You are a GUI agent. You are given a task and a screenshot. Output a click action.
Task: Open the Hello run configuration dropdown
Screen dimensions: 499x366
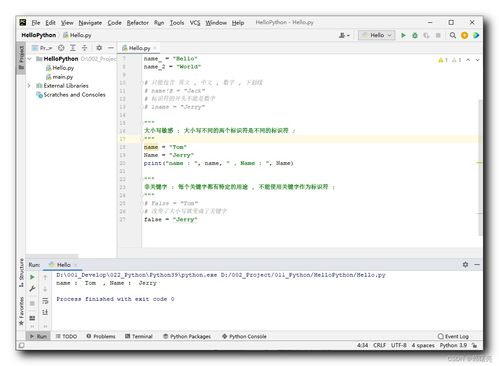(x=377, y=35)
